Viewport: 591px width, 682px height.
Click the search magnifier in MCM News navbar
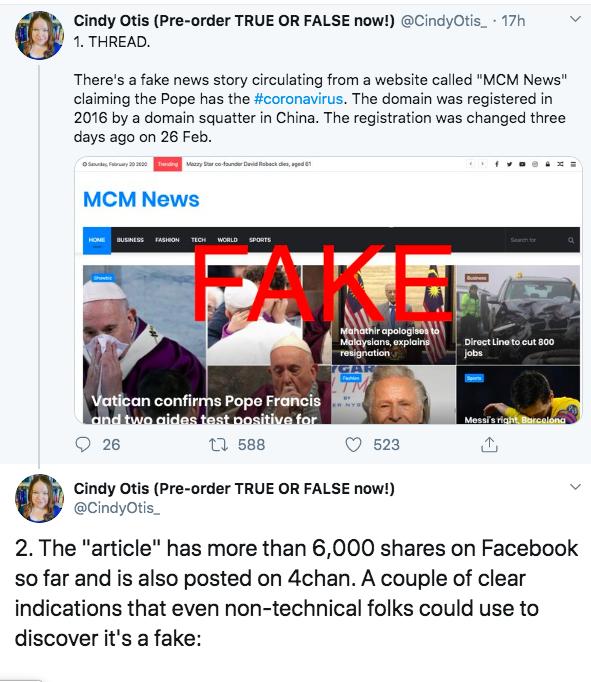pyautogui.click(x=571, y=240)
